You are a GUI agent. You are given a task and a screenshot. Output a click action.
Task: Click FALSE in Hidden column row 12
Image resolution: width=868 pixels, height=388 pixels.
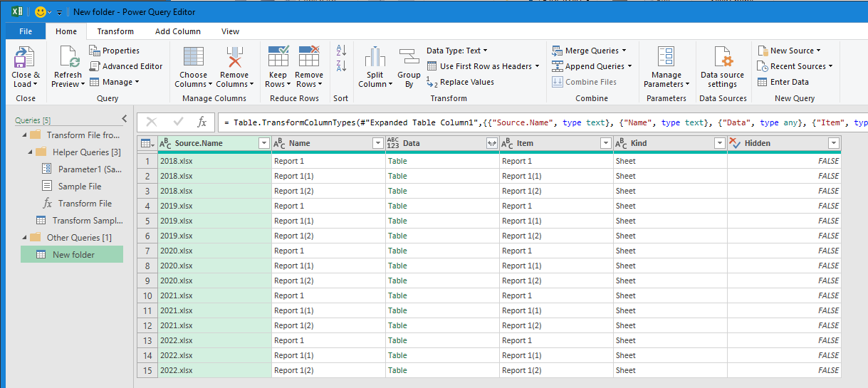(x=784, y=325)
